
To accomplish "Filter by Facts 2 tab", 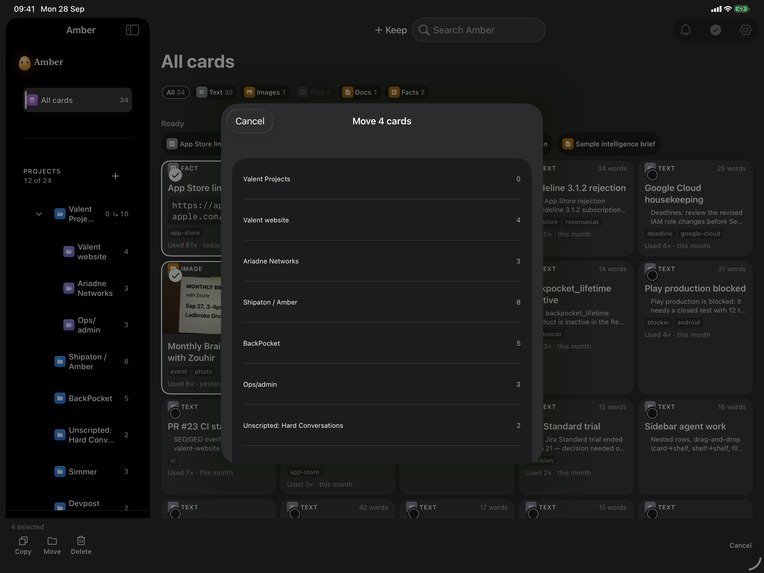I will pos(407,92).
